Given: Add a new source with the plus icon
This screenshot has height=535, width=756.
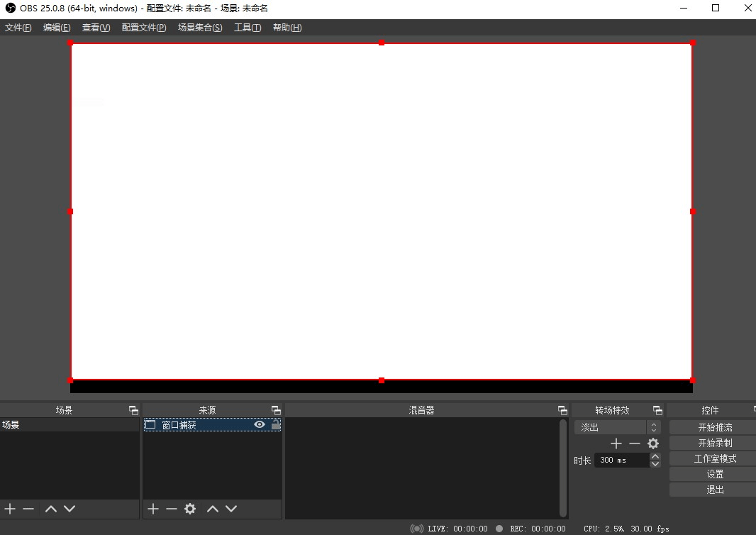Looking at the screenshot, I should [153, 509].
